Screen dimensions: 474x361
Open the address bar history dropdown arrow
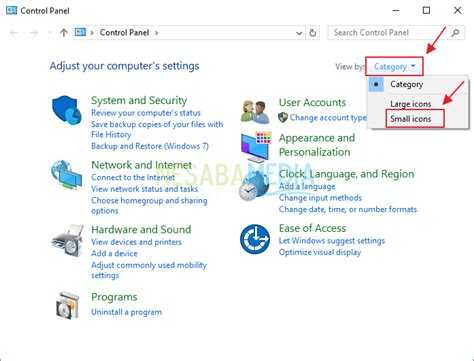click(x=299, y=33)
